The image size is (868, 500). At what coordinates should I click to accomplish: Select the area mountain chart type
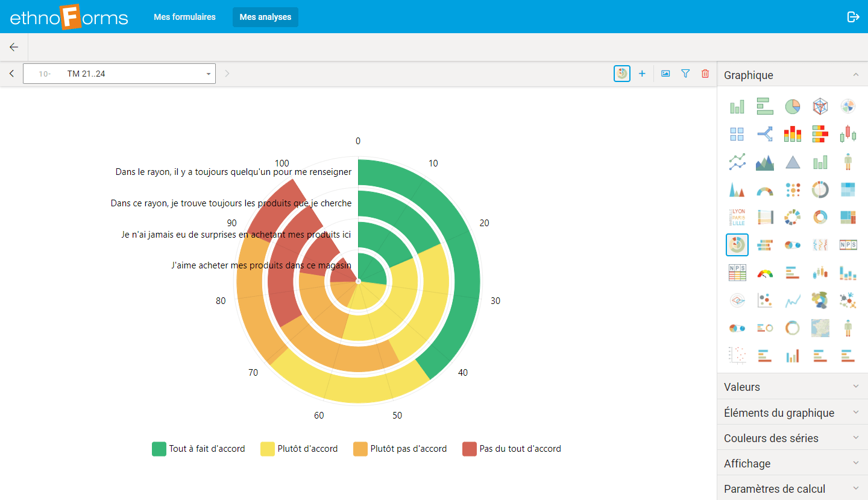click(x=765, y=162)
